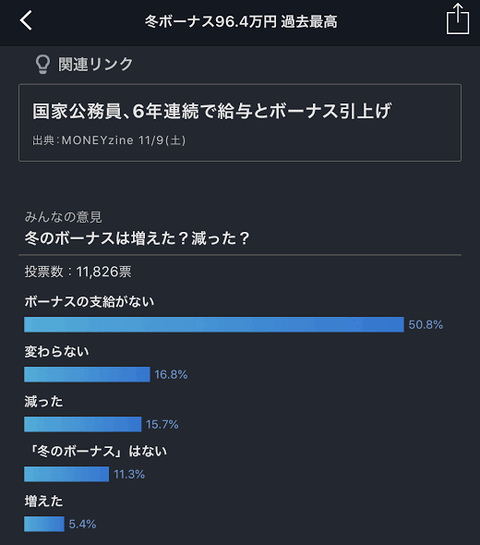Select the みんなの意見 label
The image size is (480, 545).
63,217
